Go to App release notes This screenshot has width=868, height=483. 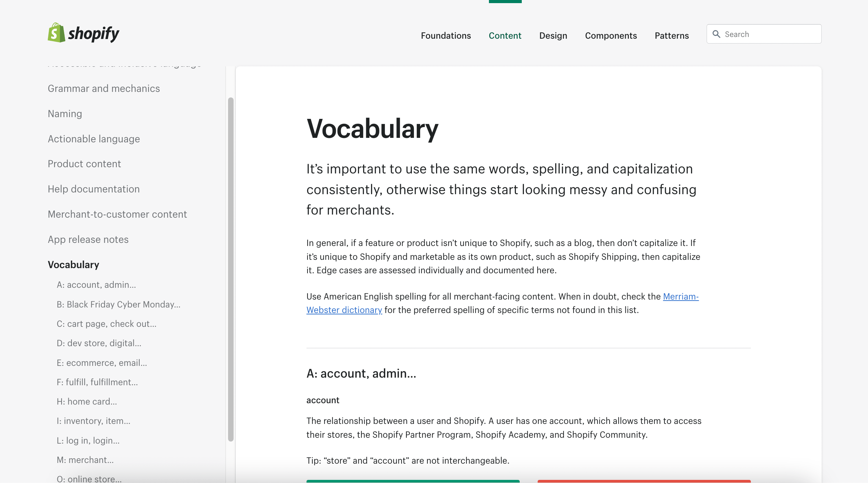(88, 239)
